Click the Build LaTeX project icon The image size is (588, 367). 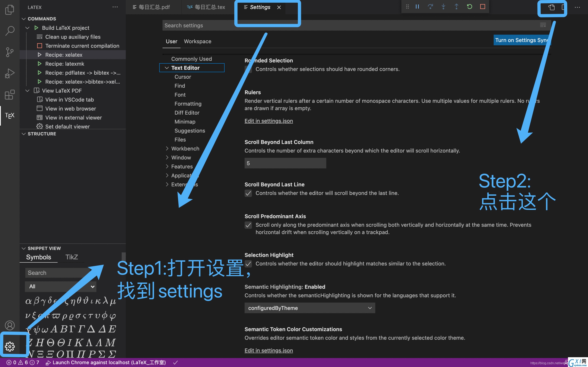tap(36, 28)
